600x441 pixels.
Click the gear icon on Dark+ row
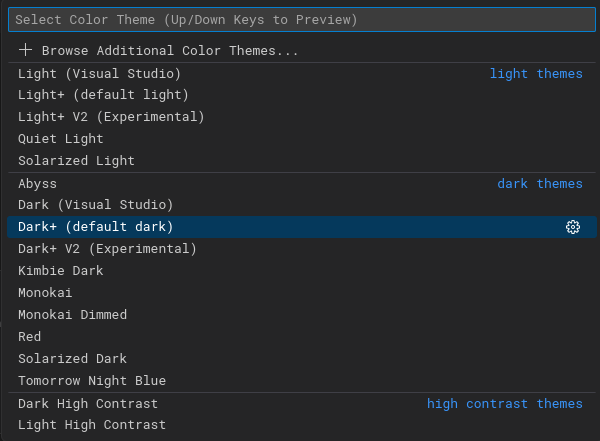pos(572,227)
